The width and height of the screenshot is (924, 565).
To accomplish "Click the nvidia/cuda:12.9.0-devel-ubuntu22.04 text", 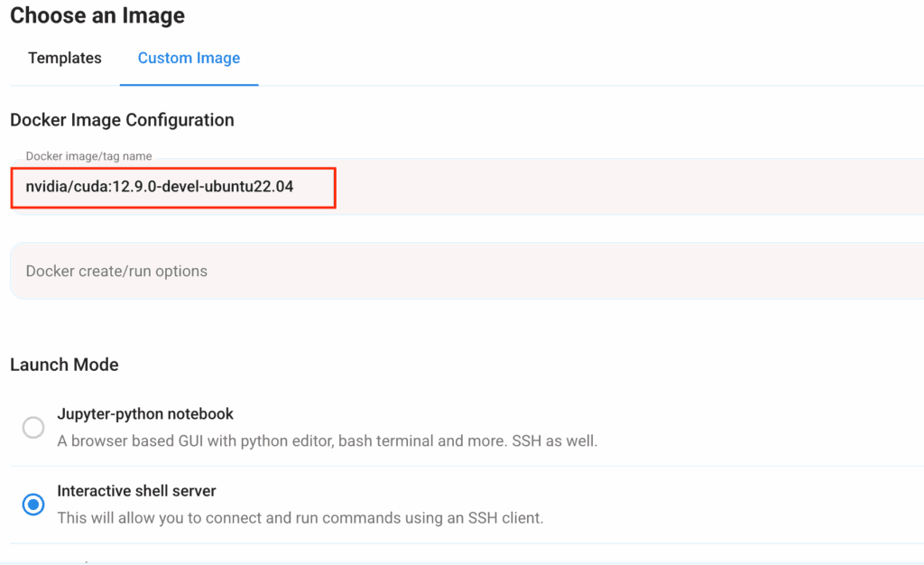I will point(160,188).
